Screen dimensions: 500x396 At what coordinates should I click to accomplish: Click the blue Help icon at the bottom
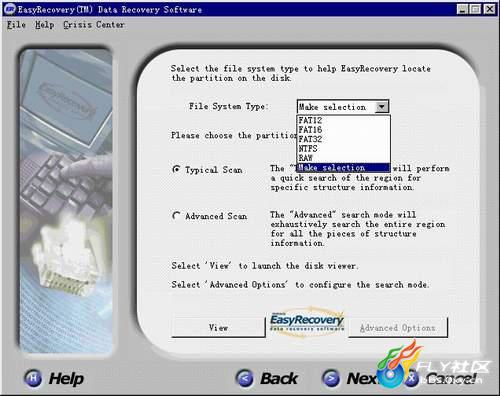[33, 378]
